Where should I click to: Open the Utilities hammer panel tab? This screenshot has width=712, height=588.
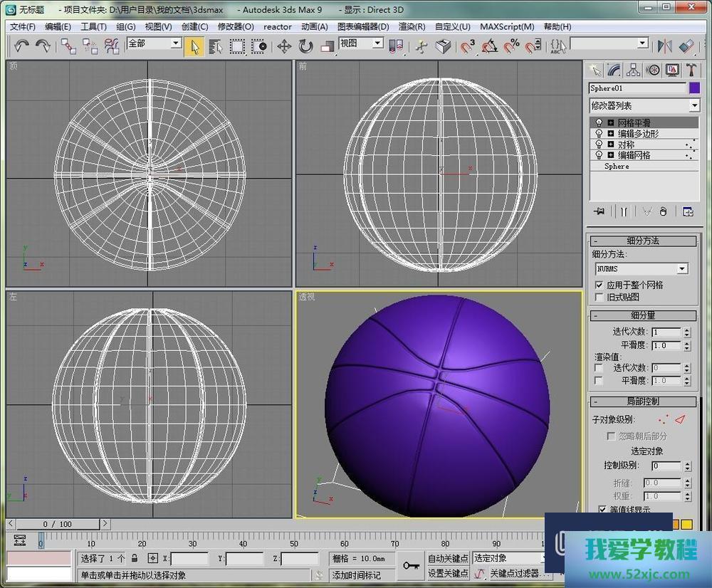click(x=691, y=70)
